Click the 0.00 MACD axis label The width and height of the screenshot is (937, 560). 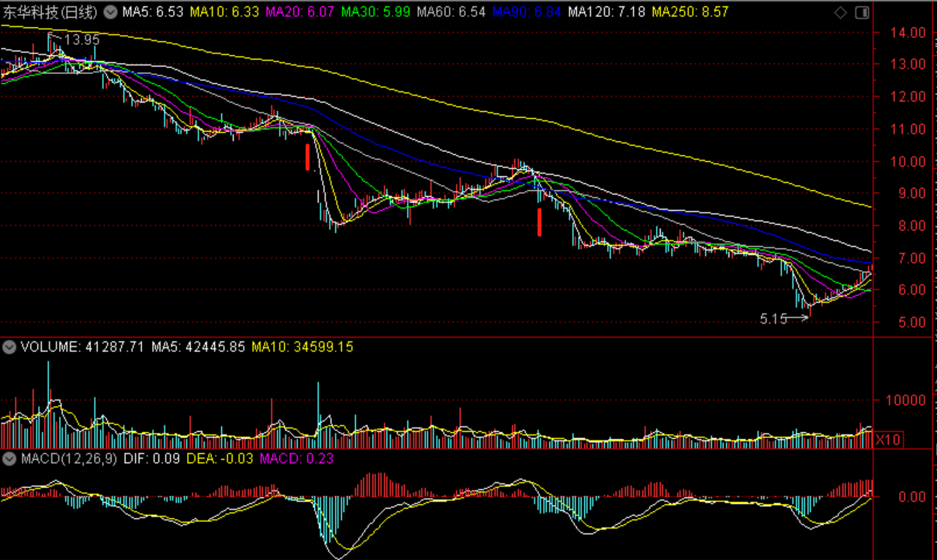click(x=914, y=496)
